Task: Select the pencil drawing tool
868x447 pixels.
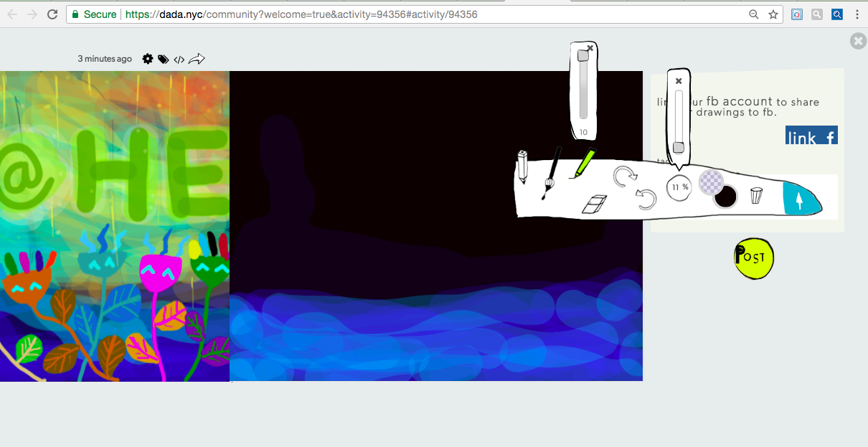Action: tap(522, 166)
